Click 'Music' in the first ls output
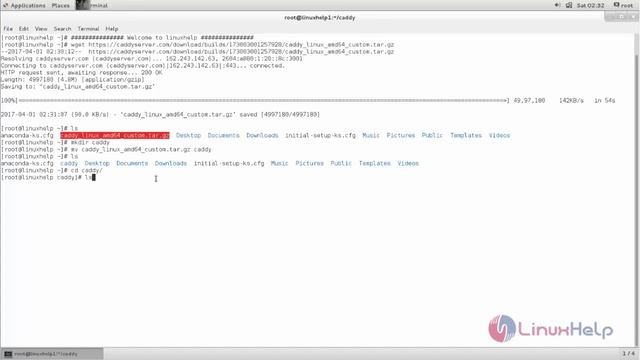 coord(371,135)
